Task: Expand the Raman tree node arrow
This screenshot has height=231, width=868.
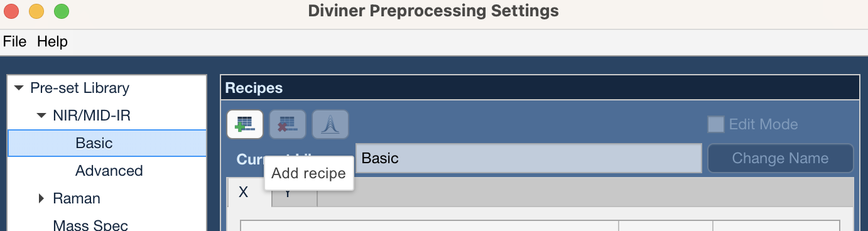Action: tap(41, 198)
